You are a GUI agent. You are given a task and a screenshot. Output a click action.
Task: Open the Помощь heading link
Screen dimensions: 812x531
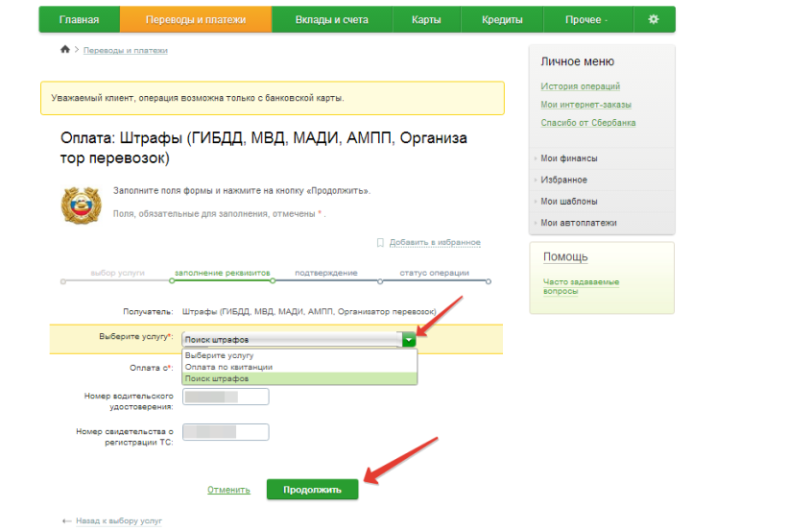(565, 257)
